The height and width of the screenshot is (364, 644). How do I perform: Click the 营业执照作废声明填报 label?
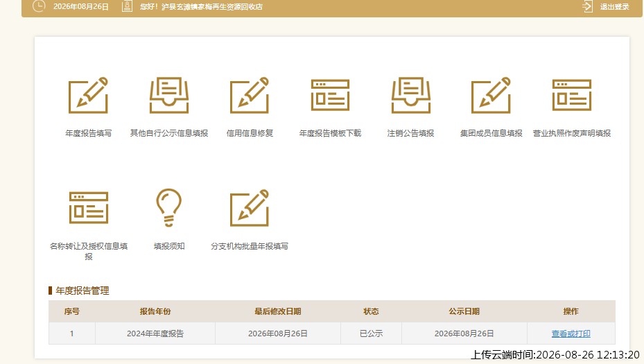[572, 133]
